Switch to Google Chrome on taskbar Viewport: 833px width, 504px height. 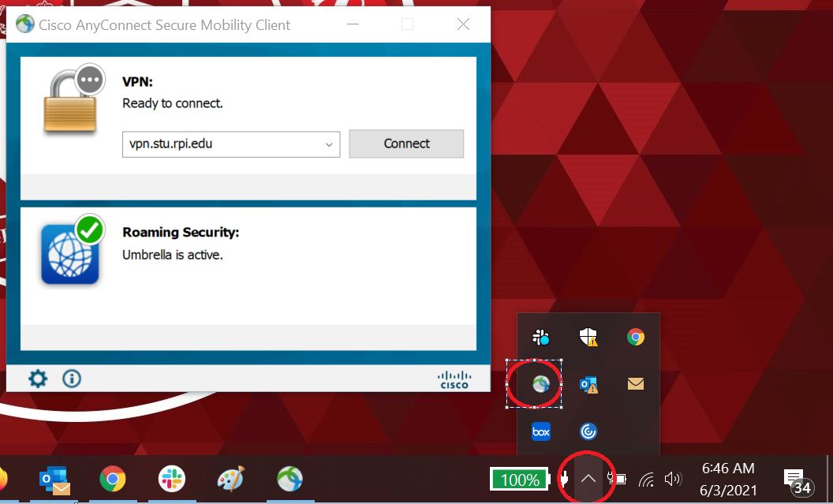coord(113,479)
